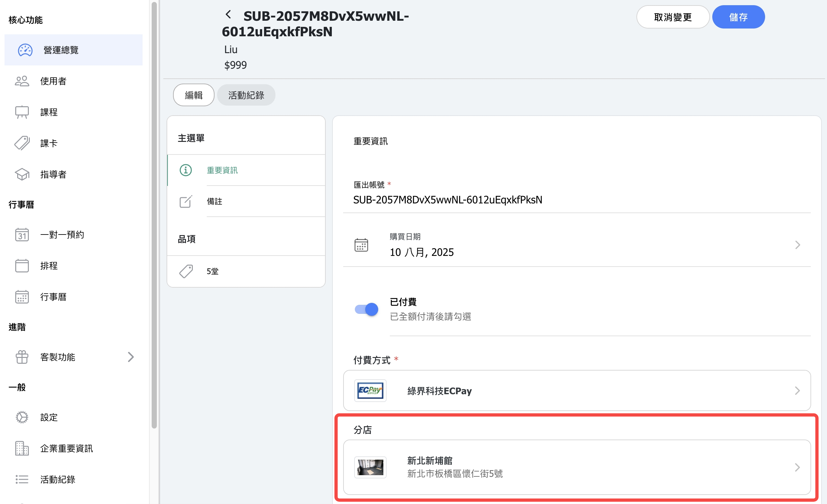Click the back arrow beside subscription title

pos(228,15)
